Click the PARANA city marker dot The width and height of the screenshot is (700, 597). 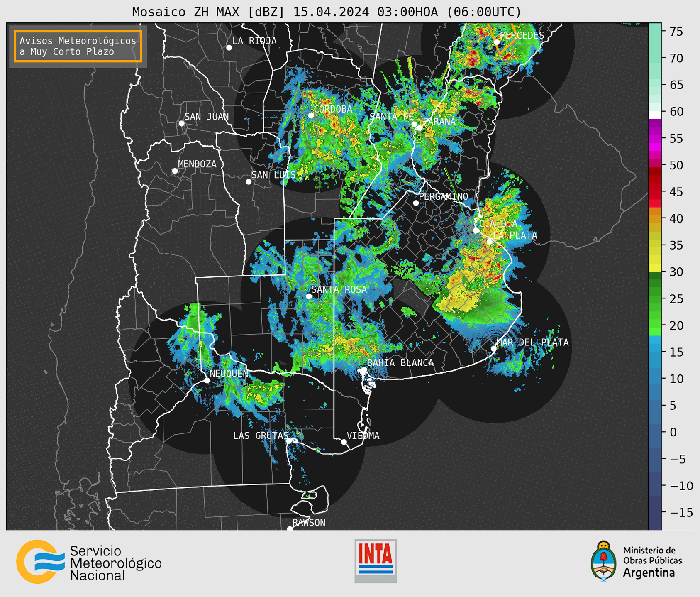(420, 128)
